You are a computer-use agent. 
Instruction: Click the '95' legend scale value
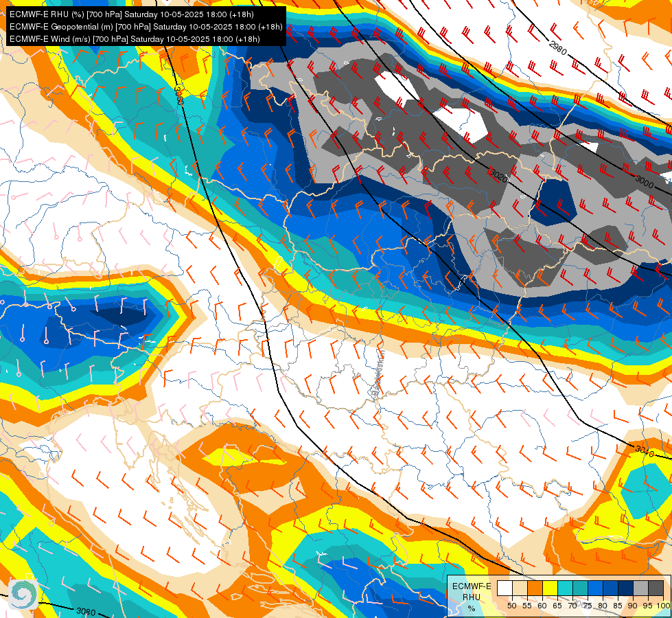point(647,606)
